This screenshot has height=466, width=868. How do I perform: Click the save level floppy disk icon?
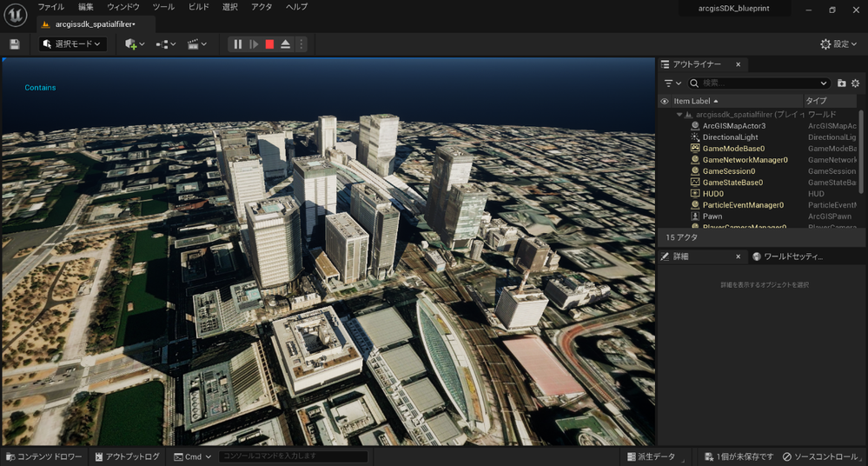pyautogui.click(x=14, y=44)
